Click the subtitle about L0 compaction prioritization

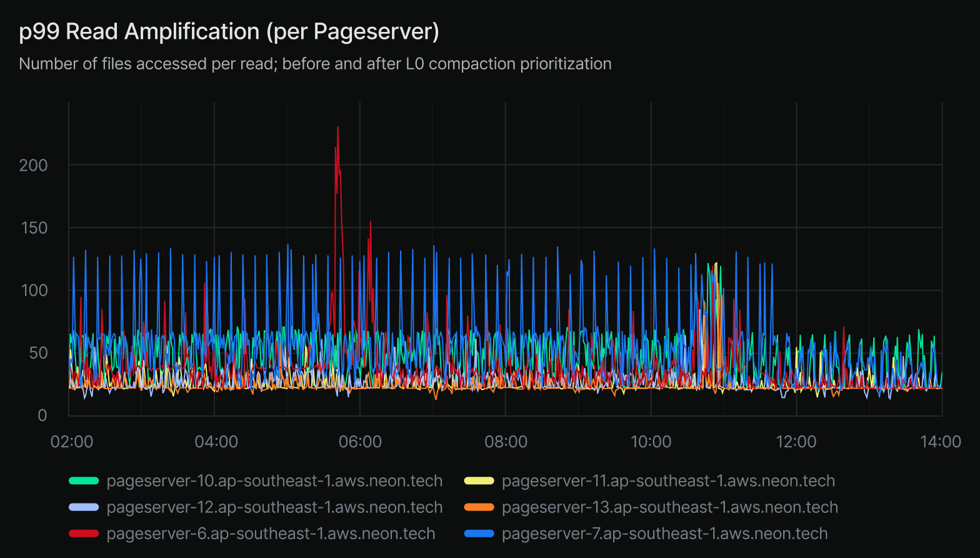tap(315, 64)
